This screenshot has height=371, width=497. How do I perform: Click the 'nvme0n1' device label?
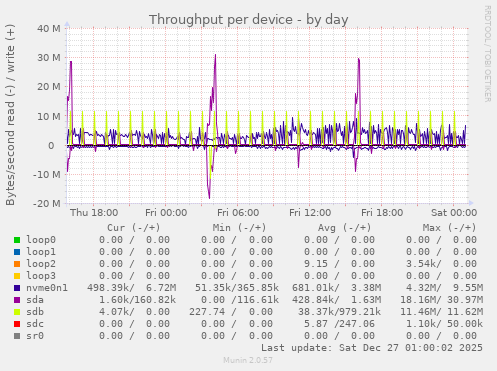[x=47, y=288]
